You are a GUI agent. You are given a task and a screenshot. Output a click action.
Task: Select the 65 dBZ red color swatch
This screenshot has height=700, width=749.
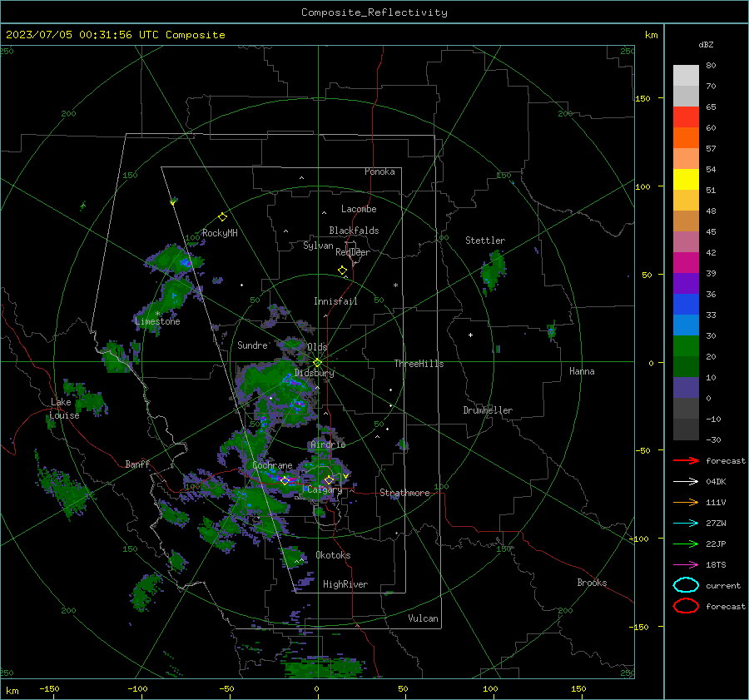[x=686, y=117]
